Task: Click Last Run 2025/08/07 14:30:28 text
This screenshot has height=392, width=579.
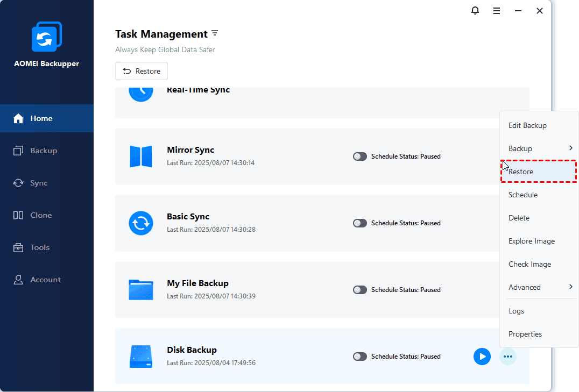Action: [211, 230]
